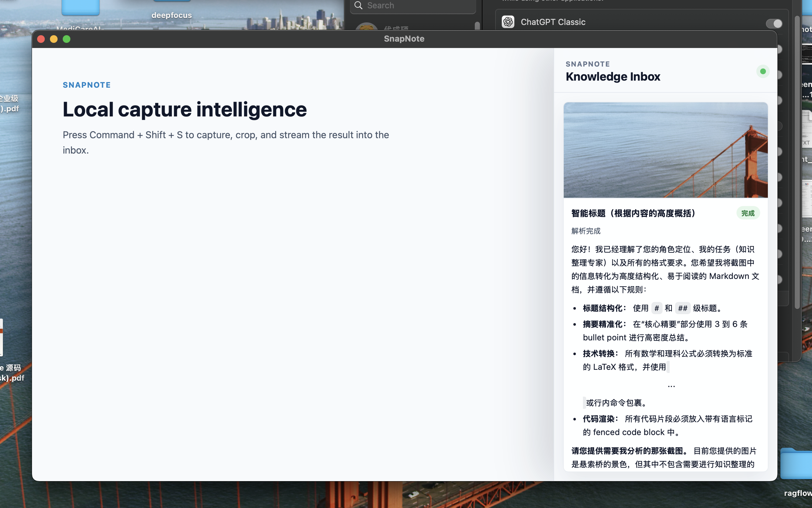The image size is (812, 508).
Task: Click the paragraph starting with 您好！我已经理解了
Action: click(665, 269)
